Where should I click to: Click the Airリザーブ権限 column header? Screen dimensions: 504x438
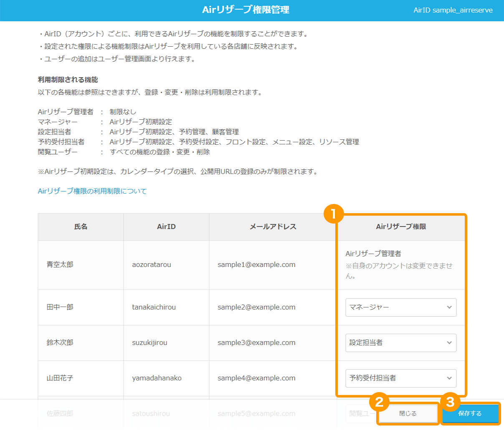(x=401, y=227)
